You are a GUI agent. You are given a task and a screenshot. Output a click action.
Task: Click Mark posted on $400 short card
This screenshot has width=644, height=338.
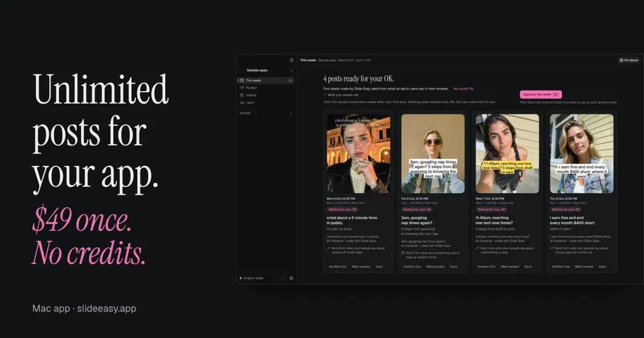(x=584, y=267)
